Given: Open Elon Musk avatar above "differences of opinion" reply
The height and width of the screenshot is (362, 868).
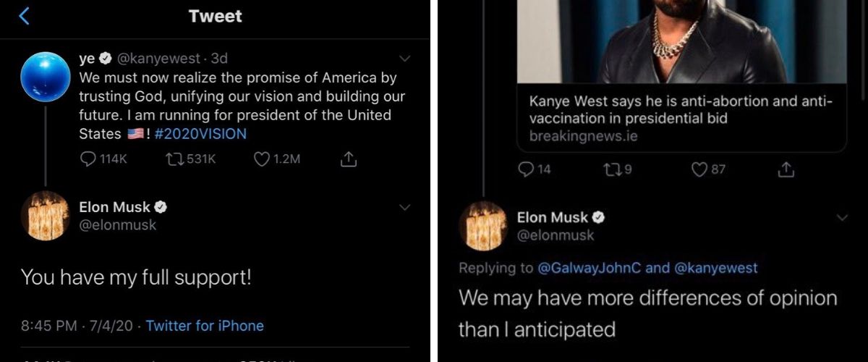Looking at the screenshot, I should (x=483, y=226).
